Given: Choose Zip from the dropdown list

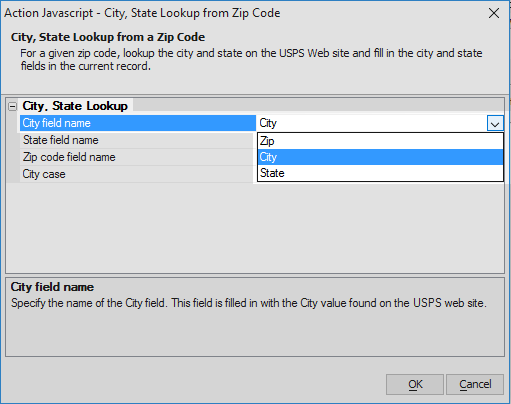Looking at the screenshot, I should (380, 141).
